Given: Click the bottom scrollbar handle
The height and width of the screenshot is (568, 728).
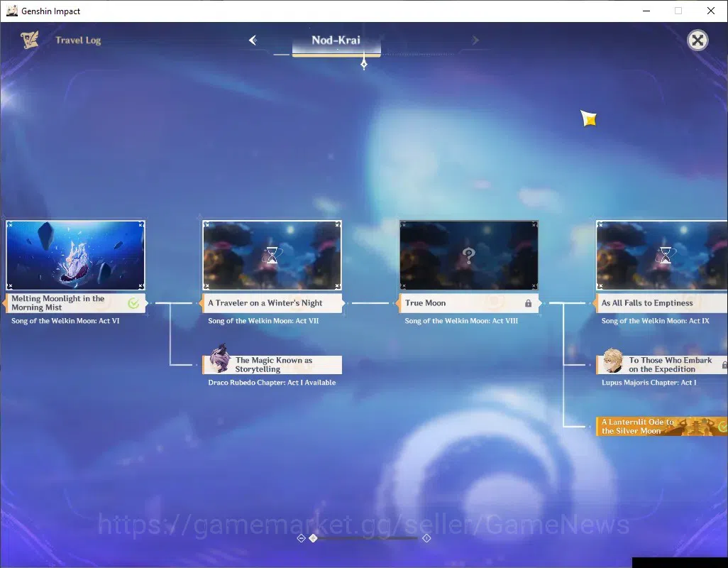Looking at the screenshot, I should click(313, 538).
